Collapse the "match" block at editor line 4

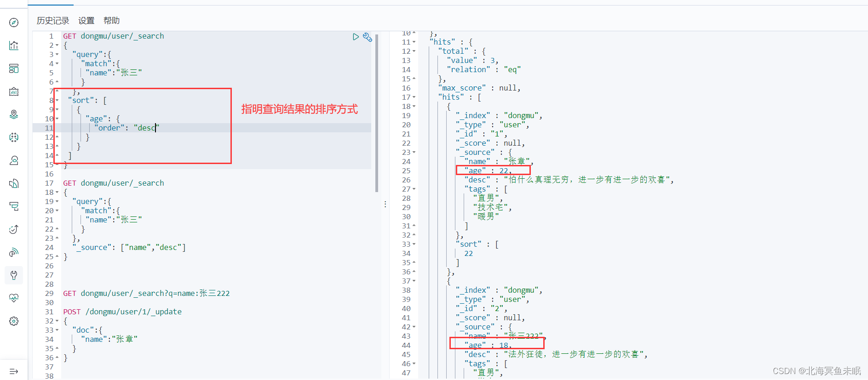click(57, 63)
